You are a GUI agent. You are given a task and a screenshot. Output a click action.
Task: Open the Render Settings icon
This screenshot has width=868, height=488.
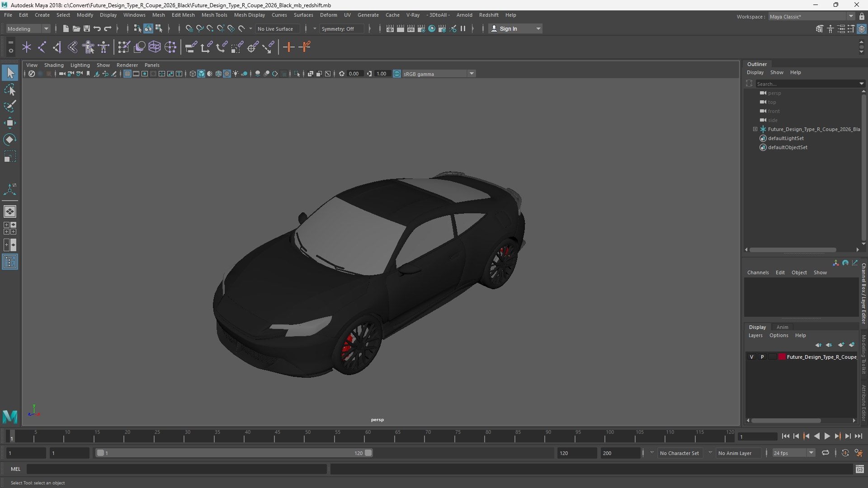[421, 28]
